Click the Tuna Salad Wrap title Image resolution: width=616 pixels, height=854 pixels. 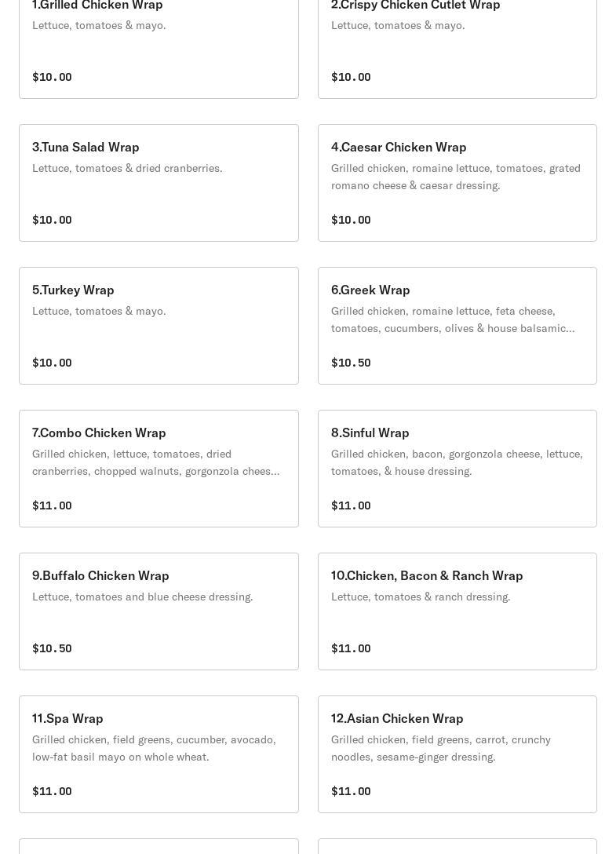click(86, 147)
